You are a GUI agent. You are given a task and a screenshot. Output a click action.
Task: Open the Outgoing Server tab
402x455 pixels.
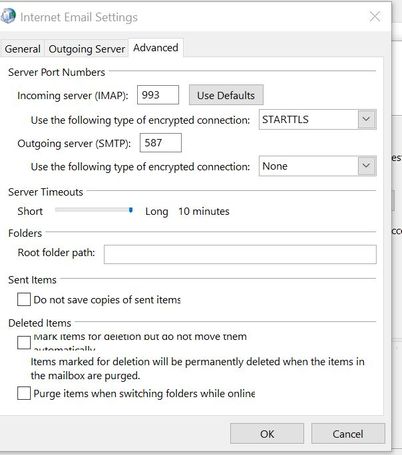[87, 49]
